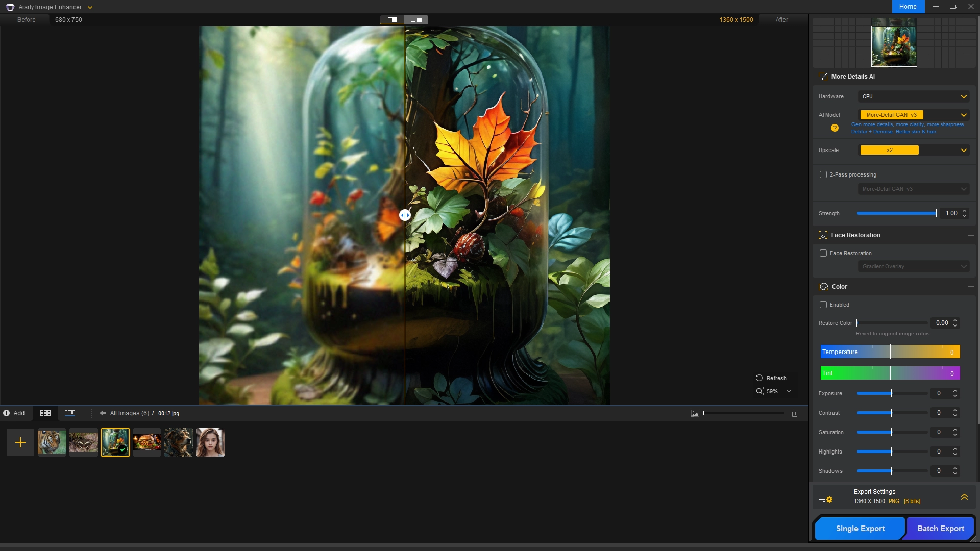This screenshot has height=551, width=980.
Task: Click the Single Export button
Action: point(860,529)
